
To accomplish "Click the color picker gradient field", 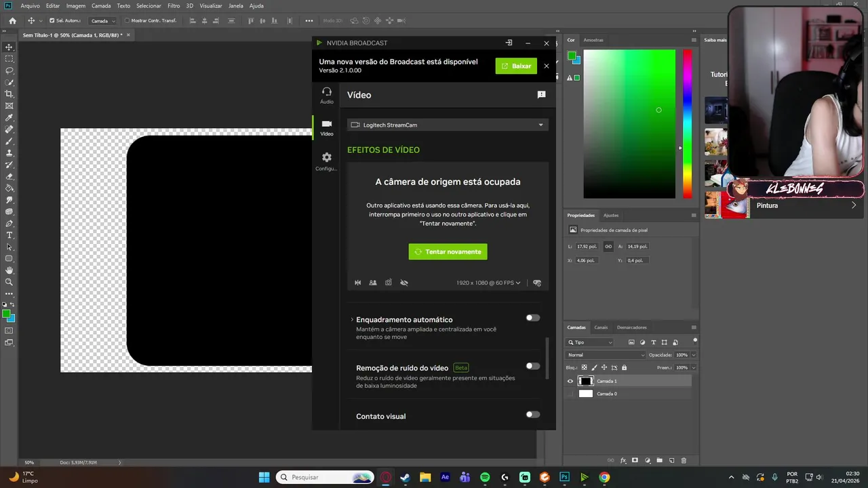I will [629, 124].
